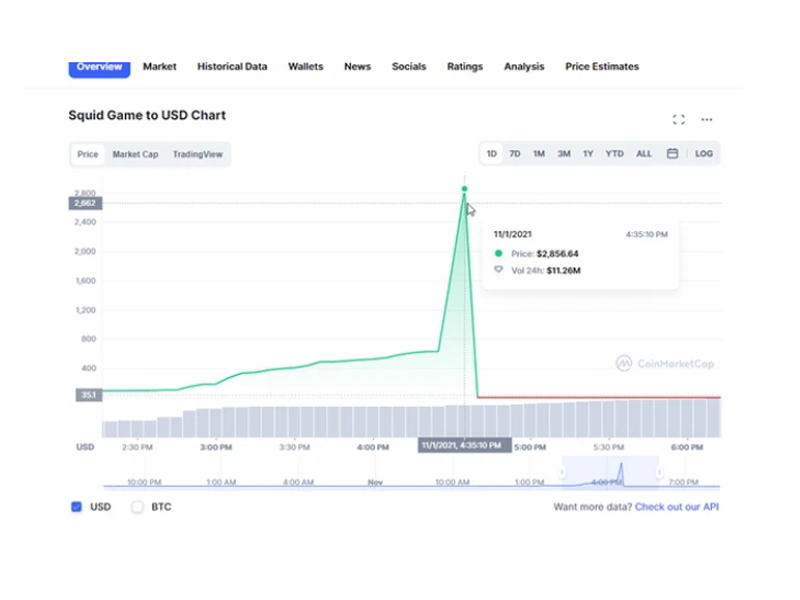This screenshot has width=800, height=600.
Task: Uncheck the USD currency checkbox
Action: (x=77, y=507)
